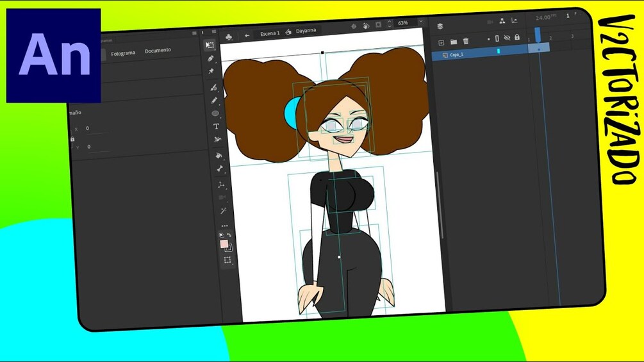Open the zoom level dropdown arrow
The height and width of the screenshot is (362, 644).
click(x=420, y=21)
